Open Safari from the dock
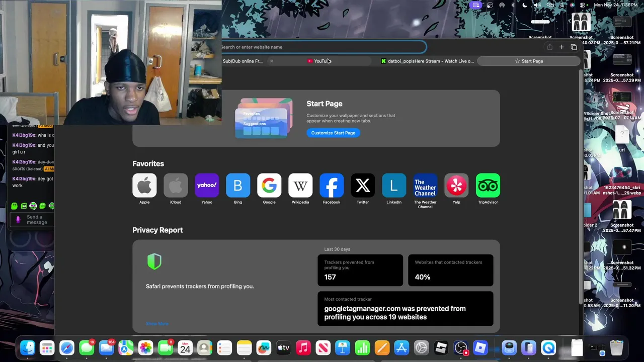Screen dimensions: 644x362 67,347
